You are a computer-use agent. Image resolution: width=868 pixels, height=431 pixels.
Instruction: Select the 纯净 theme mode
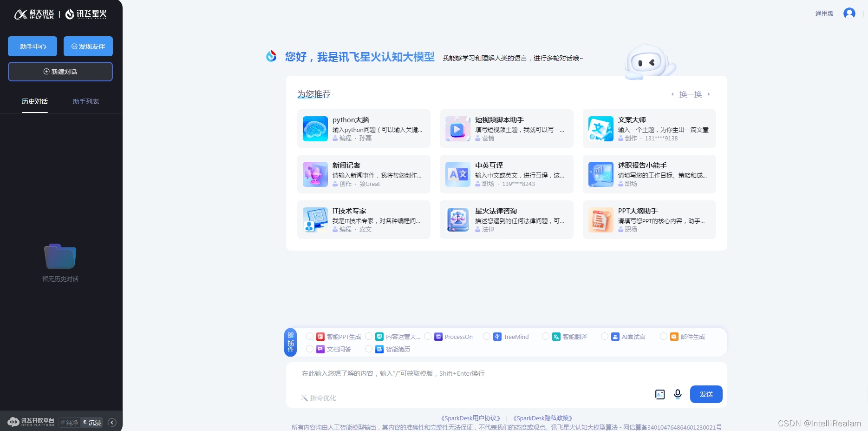(69, 422)
